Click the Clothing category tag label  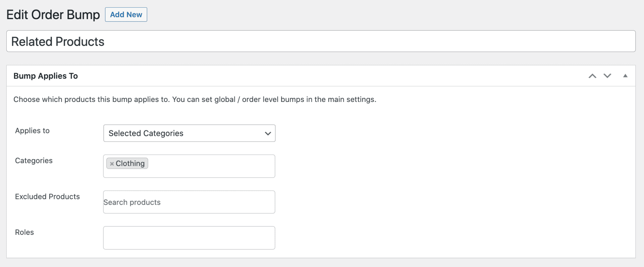tap(130, 163)
